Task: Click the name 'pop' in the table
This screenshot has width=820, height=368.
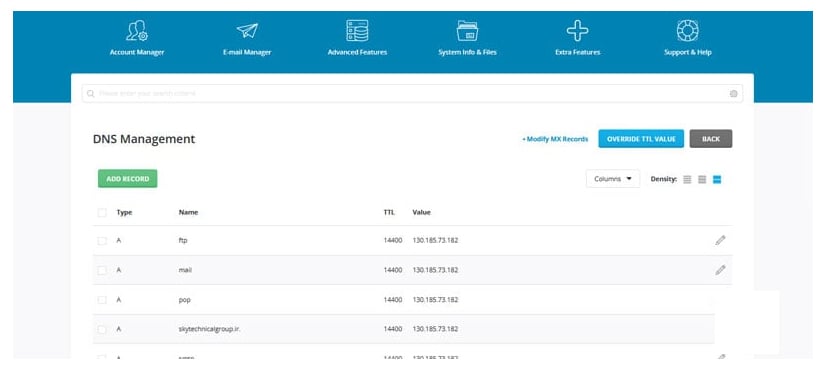Action: pyautogui.click(x=185, y=300)
